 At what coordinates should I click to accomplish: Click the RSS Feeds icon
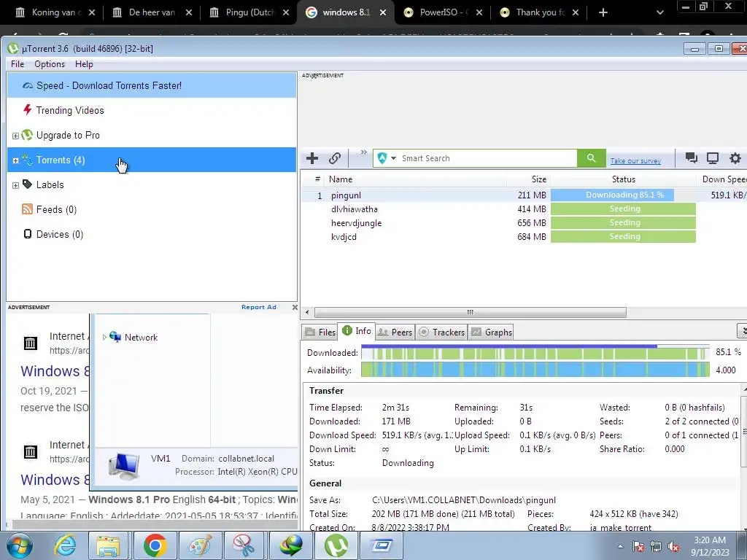point(27,209)
